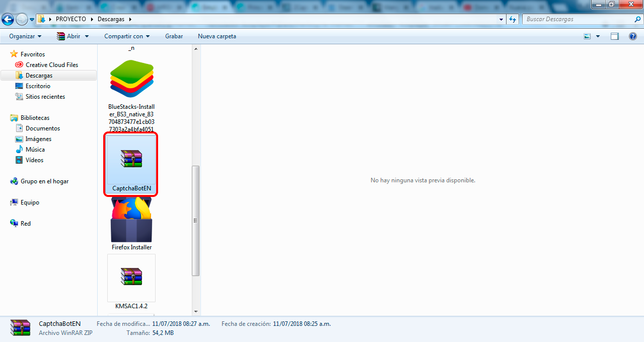This screenshot has height=342, width=644.
Task: Create a folder with Nueva carpeta
Action: pos(217,36)
